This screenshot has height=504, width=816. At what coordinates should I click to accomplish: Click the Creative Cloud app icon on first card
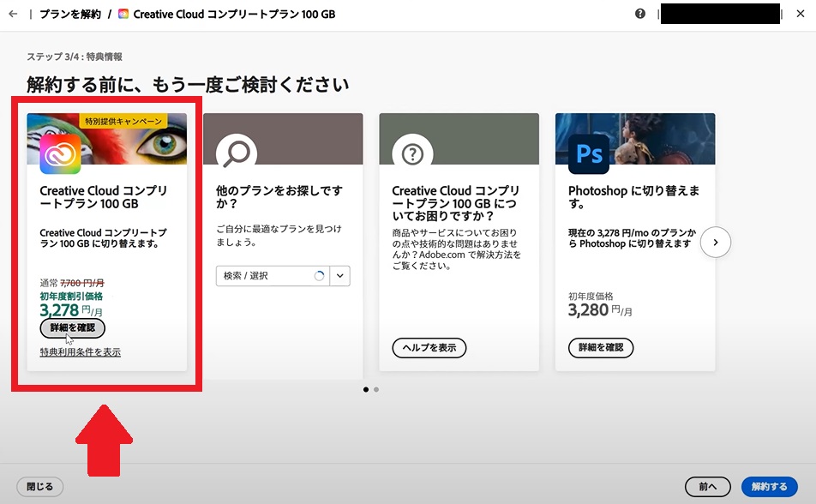[60, 153]
